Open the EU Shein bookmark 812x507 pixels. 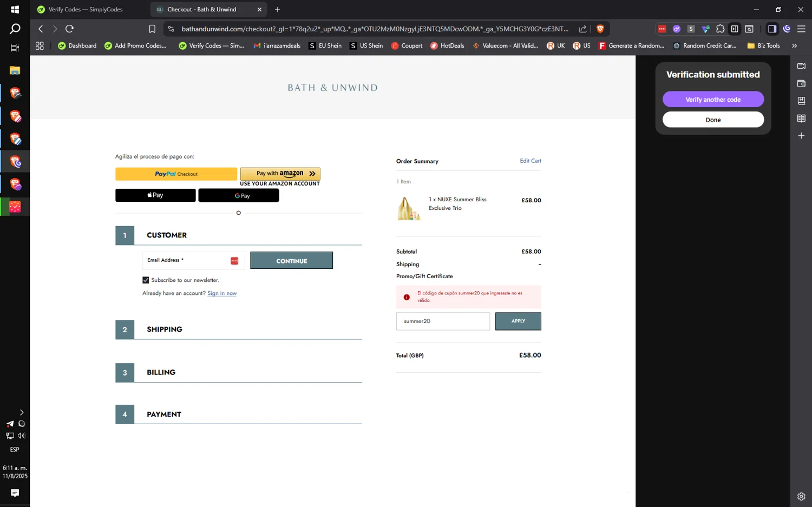pyautogui.click(x=325, y=46)
